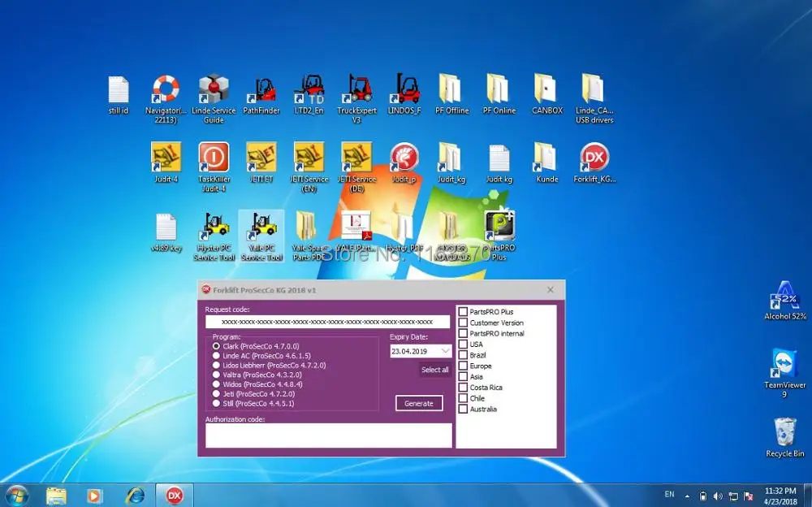Image resolution: width=812 pixels, height=507 pixels.
Task: Close the Forklift ProSecCo KG window
Action: tap(551, 290)
